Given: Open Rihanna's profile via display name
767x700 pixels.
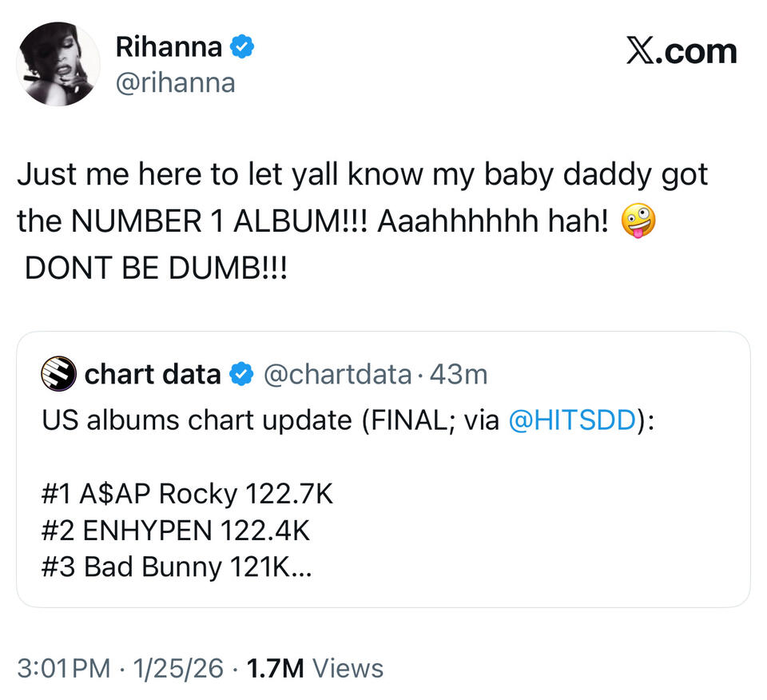Looking at the screenshot, I should [x=169, y=47].
